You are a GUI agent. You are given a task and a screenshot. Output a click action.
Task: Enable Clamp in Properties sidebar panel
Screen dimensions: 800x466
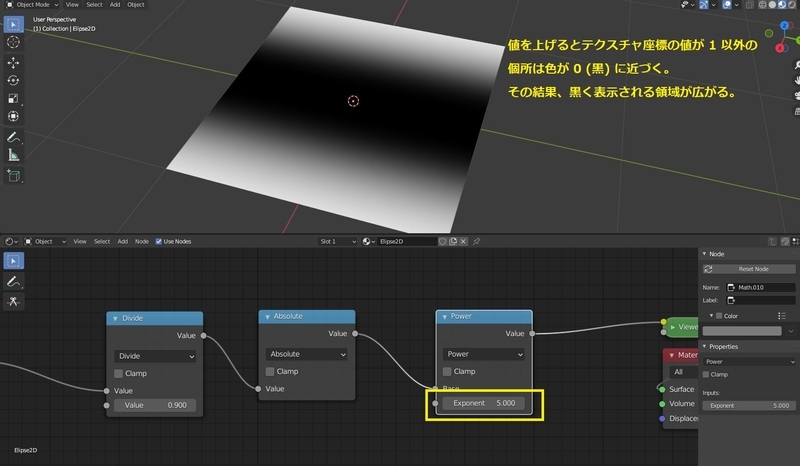coord(706,375)
